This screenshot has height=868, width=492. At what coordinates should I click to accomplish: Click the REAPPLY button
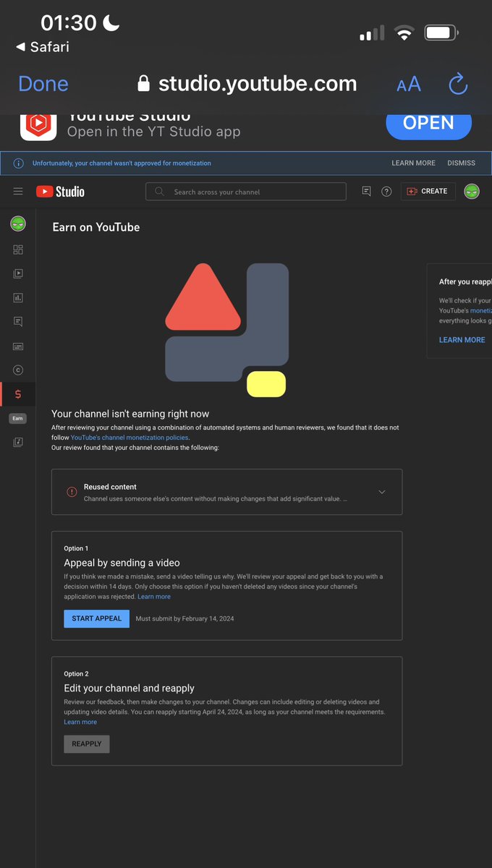87,744
